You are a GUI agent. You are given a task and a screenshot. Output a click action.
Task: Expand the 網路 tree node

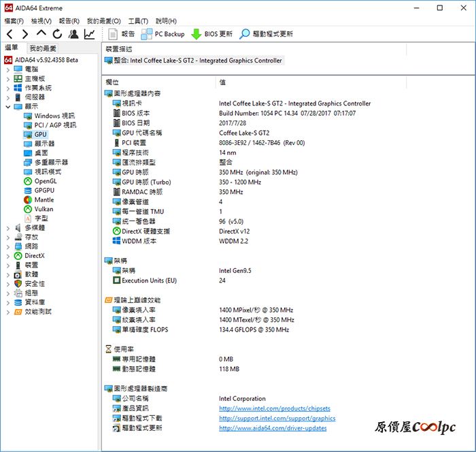coord(8,246)
